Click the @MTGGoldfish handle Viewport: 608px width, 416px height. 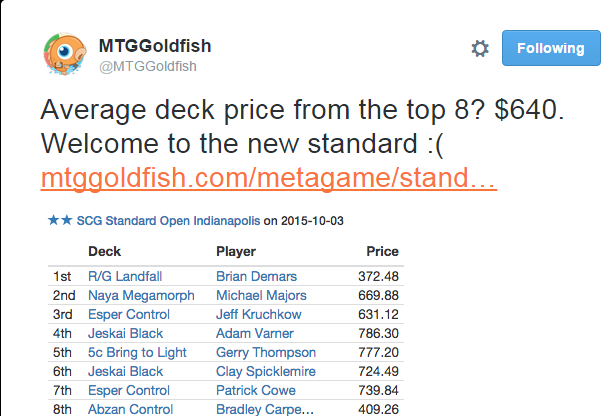148,66
